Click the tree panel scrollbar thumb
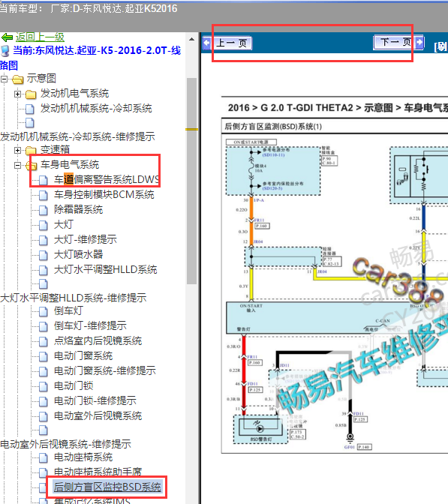The image size is (448, 504). pos(191,181)
